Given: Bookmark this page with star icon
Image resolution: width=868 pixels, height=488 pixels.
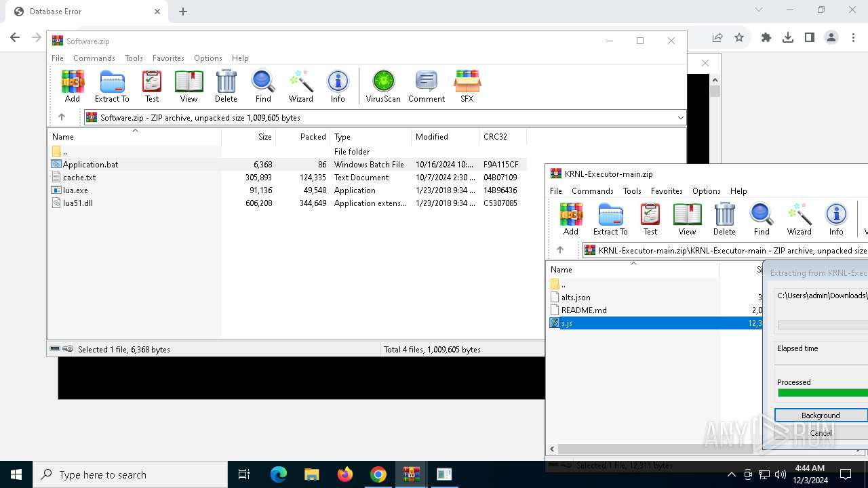Looking at the screenshot, I should coord(739,38).
